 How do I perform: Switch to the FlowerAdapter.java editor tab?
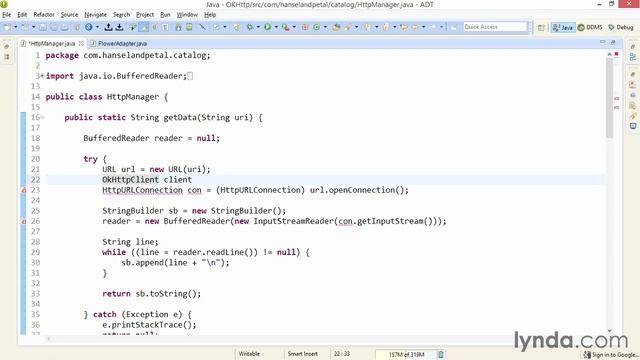(119, 43)
